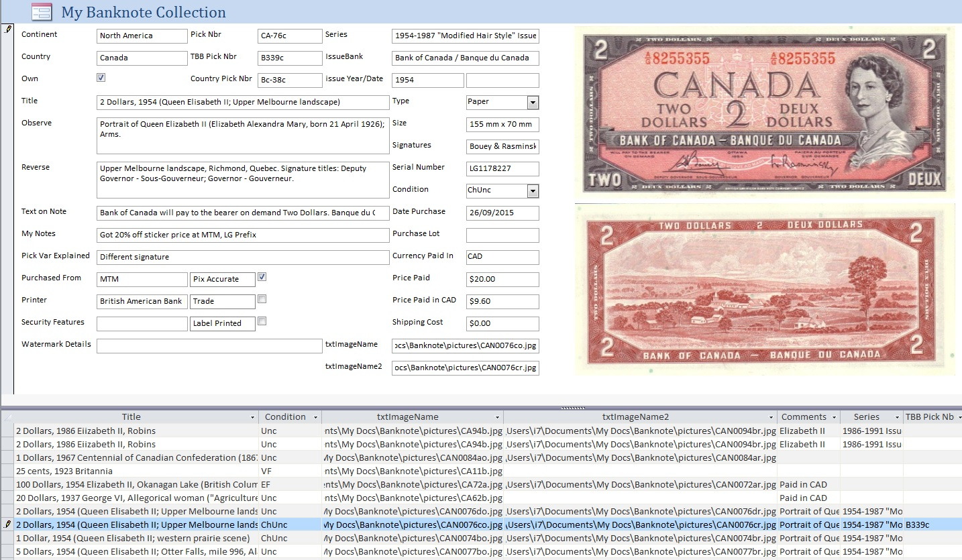The width and height of the screenshot is (962, 560).
Task: Click the Observe text box about Queen's portrait
Action: point(243,135)
